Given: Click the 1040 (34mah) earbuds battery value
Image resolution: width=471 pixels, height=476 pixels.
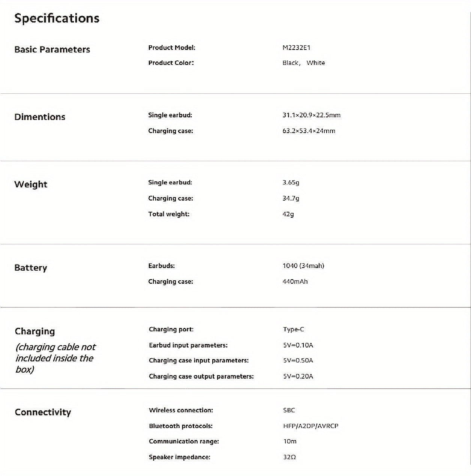Looking at the screenshot, I should point(303,266).
